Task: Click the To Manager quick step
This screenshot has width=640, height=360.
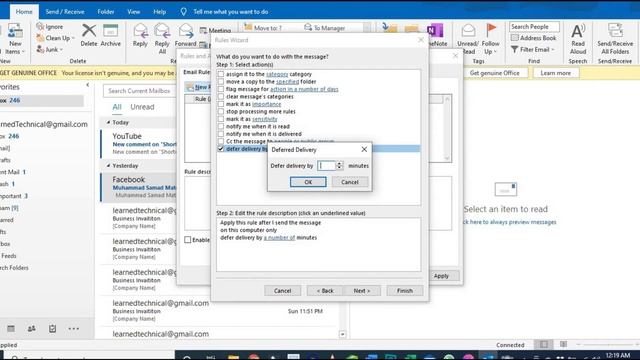Action: pyautogui.click(x=325, y=28)
